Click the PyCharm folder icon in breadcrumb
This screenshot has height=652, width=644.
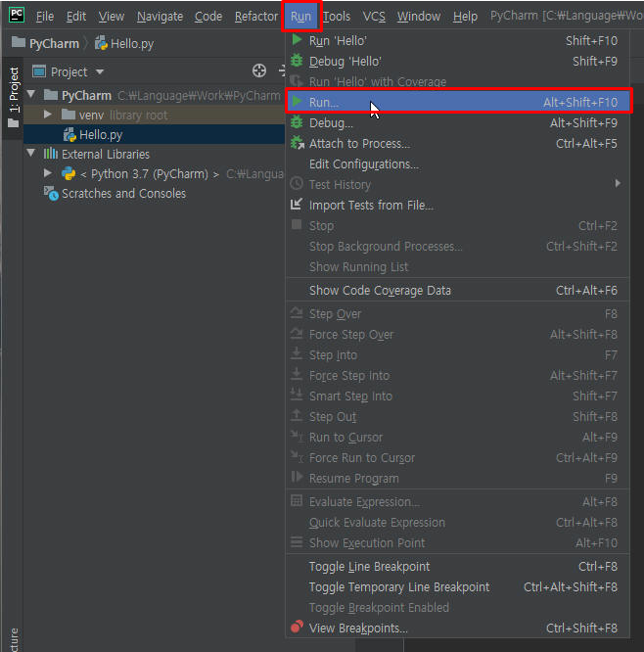click(x=19, y=42)
